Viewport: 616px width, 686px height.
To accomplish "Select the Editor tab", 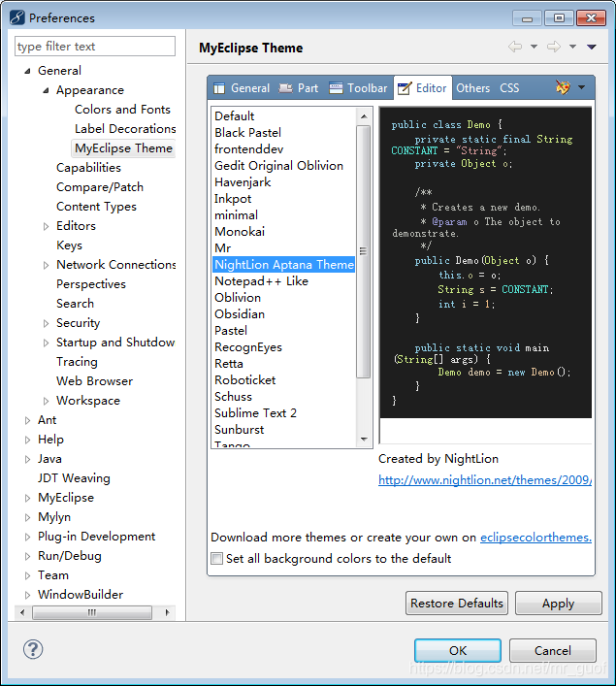I will [422, 88].
